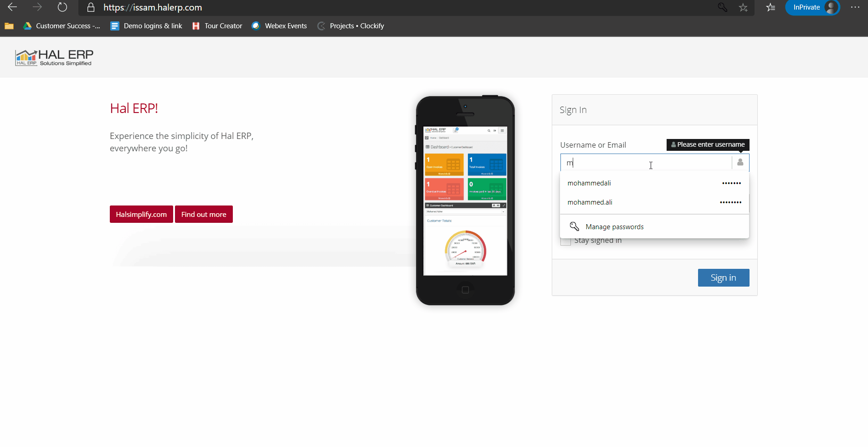The image size is (868, 447).
Task: Click the Halsimplify.com button
Action: [141, 214]
